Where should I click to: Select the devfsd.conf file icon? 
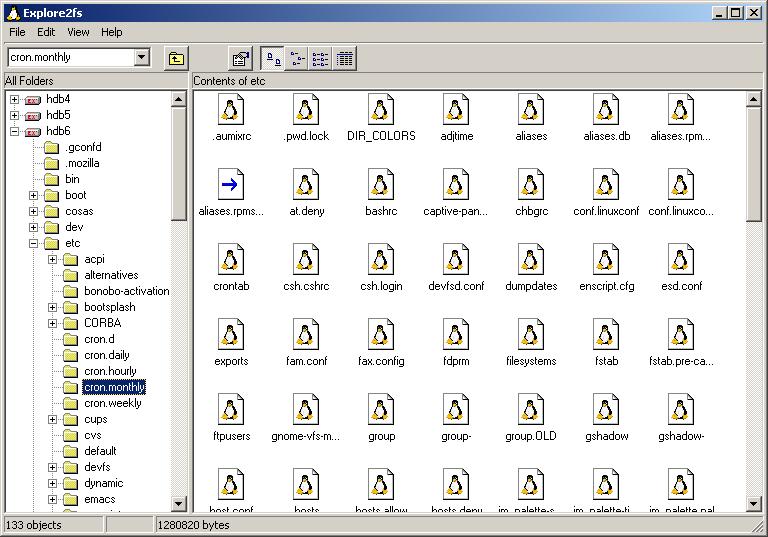coord(456,259)
